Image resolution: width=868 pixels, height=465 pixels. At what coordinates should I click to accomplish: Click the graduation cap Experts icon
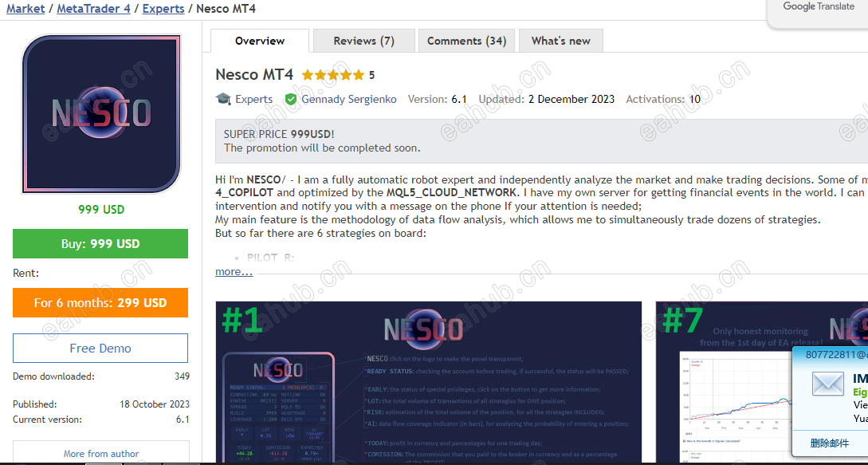pyautogui.click(x=223, y=99)
